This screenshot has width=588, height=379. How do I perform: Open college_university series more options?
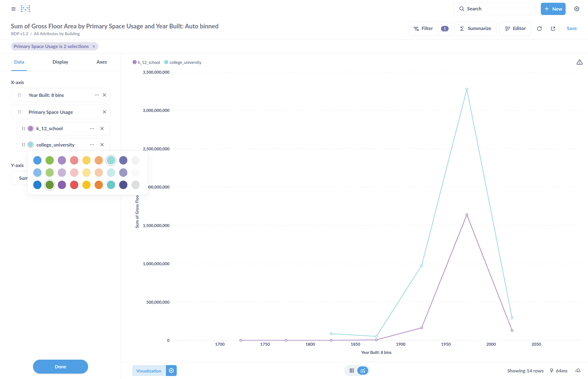click(x=92, y=145)
